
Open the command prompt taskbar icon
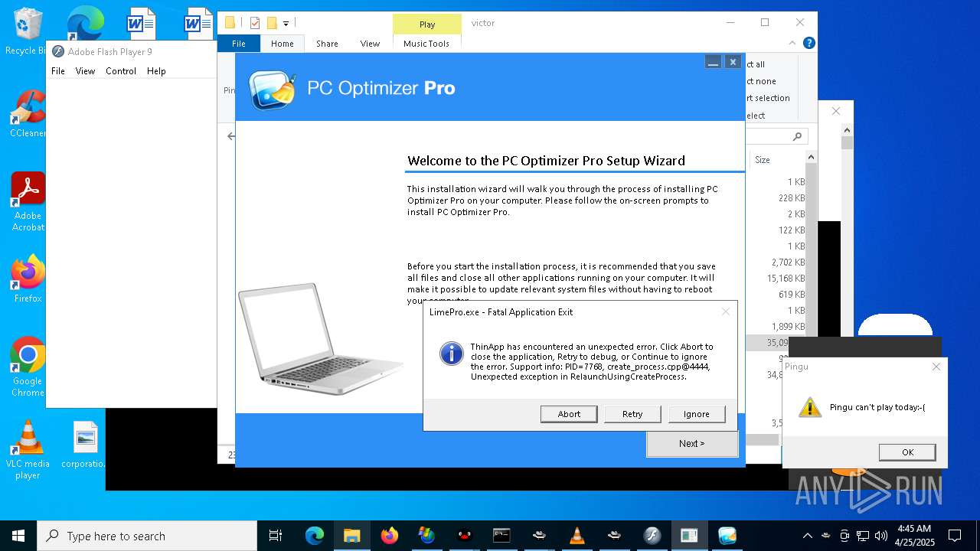(501, 536)
